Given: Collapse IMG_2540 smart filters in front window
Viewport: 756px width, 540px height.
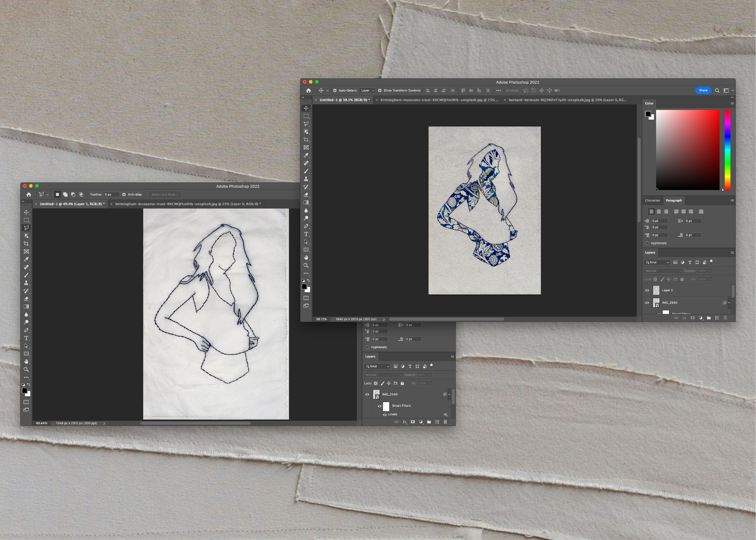Looking at the screenshot, I should [729, 303].
